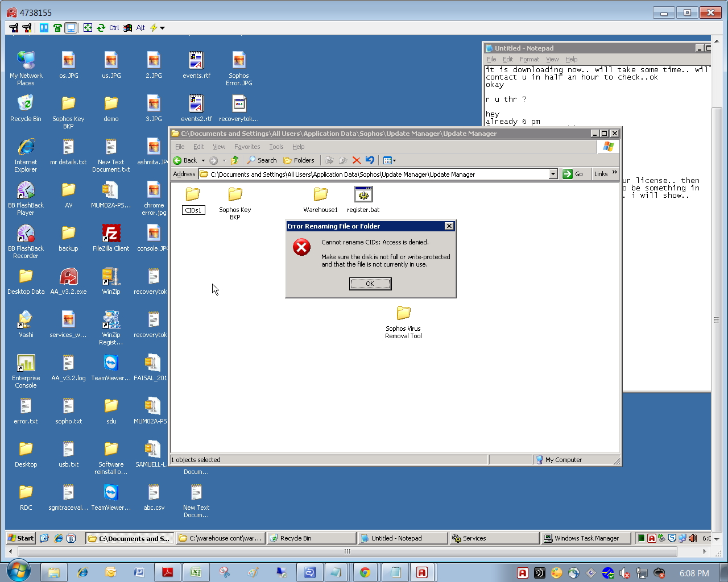Image resolution: width=728 pixels, height=582 pixels.
Task: Switch to Untitled - Notepad taskbar item
Action: (403, 538)
